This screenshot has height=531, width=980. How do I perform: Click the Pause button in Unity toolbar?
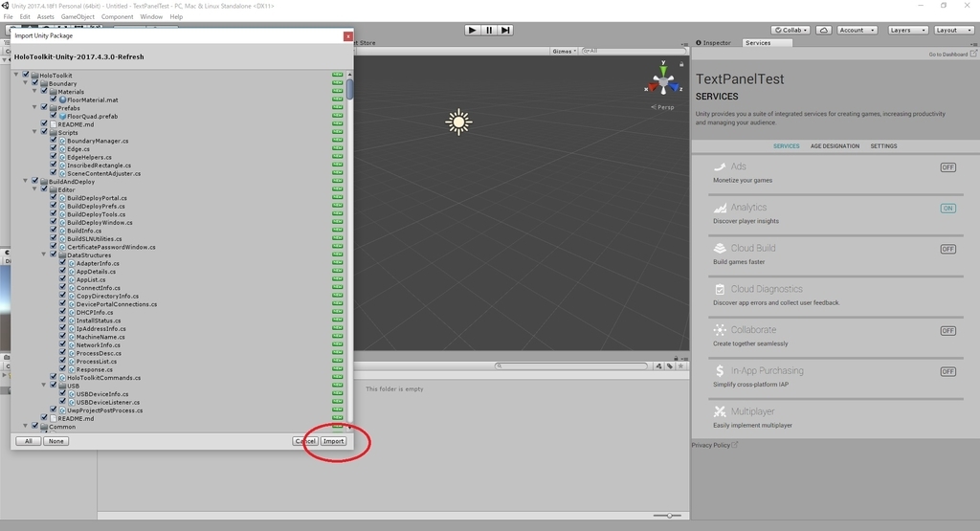coord(489,30)
